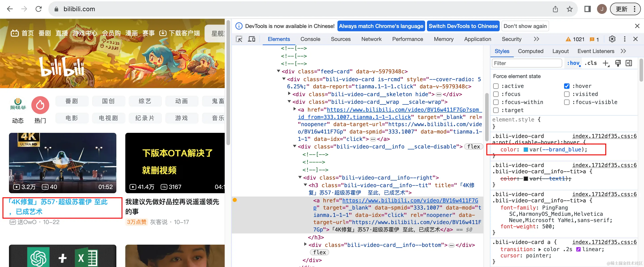Open DevTools settings gear
Image resolution: width=644 pixels, height=267 pixels.
[x=612, y=39]
